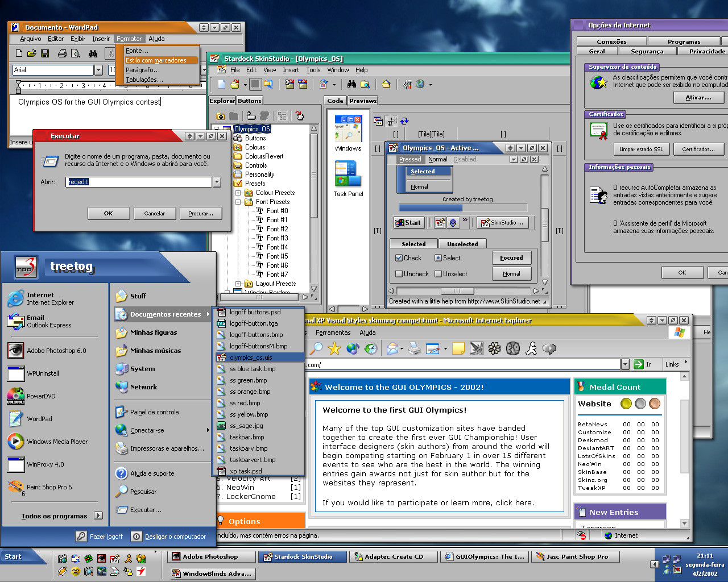Click the Abrir text field containing regedit
Viewport: 728px width, 582px height.
coord(139,182)
